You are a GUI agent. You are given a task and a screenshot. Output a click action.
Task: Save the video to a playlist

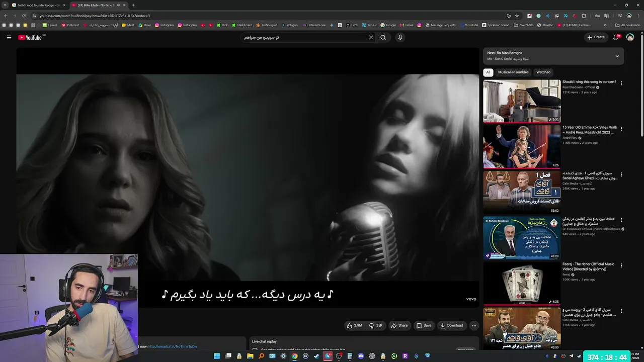coord(424,325)
